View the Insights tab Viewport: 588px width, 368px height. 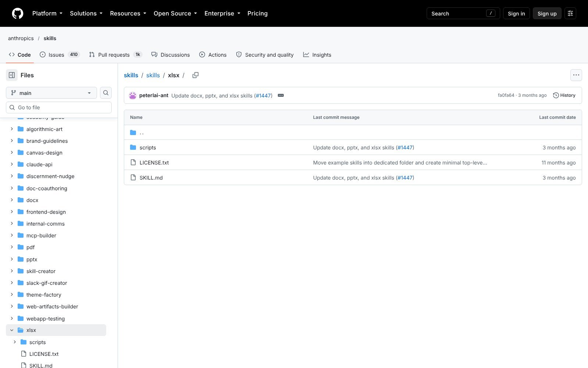coord(317,54)
